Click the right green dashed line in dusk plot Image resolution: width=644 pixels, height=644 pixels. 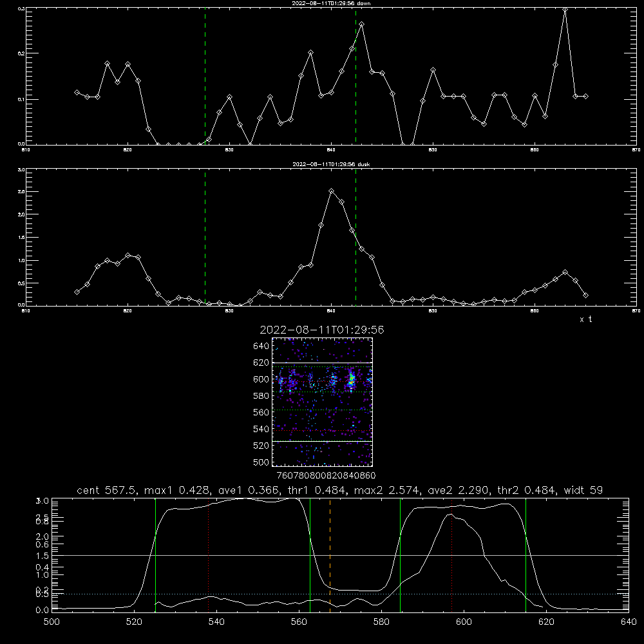tap(355, 237)
